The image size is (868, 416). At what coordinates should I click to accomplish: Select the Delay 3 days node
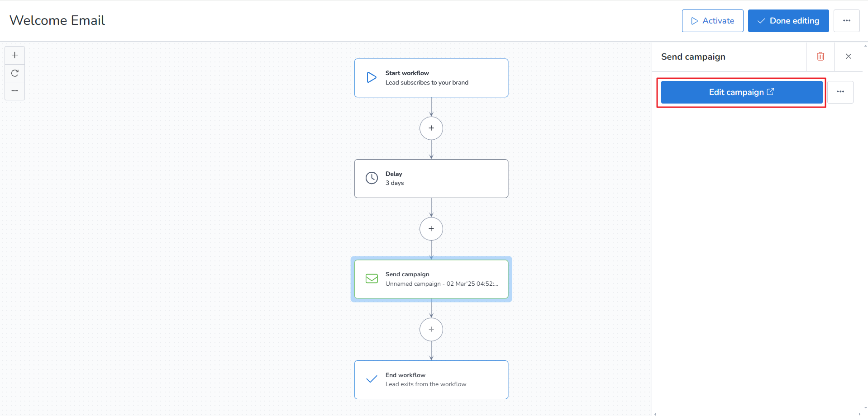coord(431,179)
